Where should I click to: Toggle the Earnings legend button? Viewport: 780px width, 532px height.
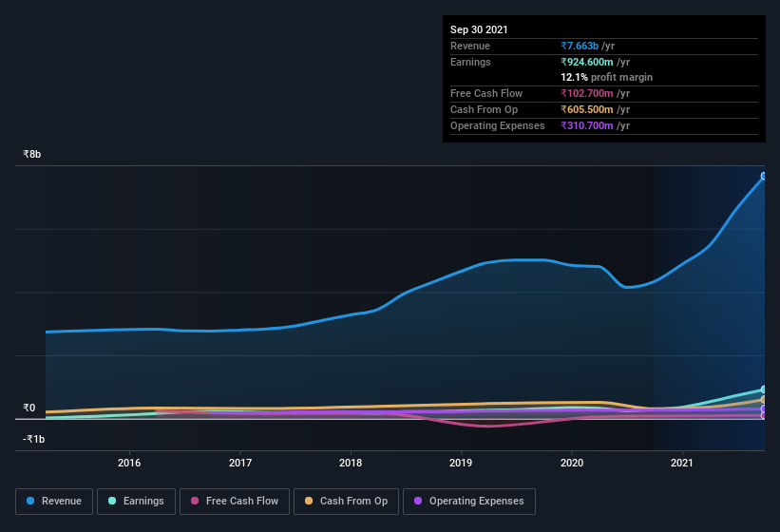[136, 502]
